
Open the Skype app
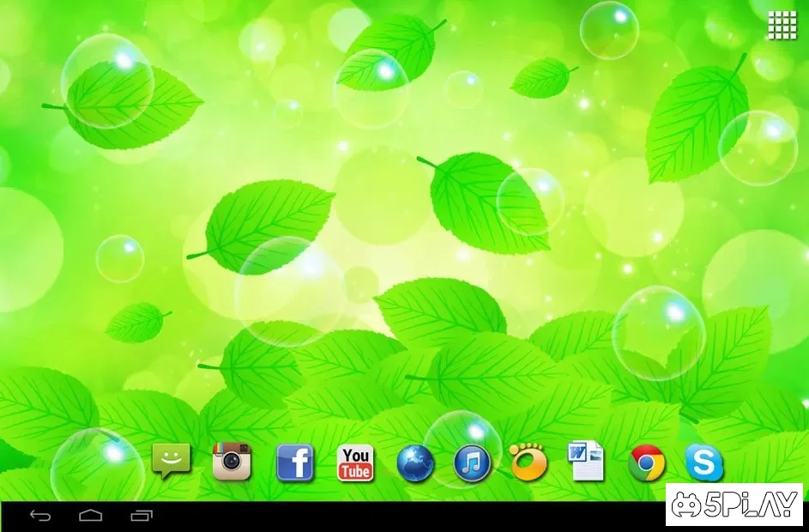pos(703,463)
